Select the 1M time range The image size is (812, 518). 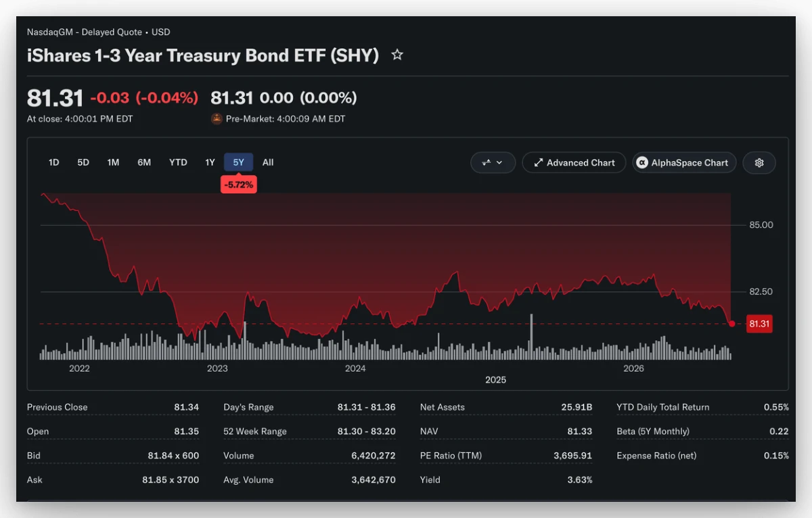click(113, 162)
